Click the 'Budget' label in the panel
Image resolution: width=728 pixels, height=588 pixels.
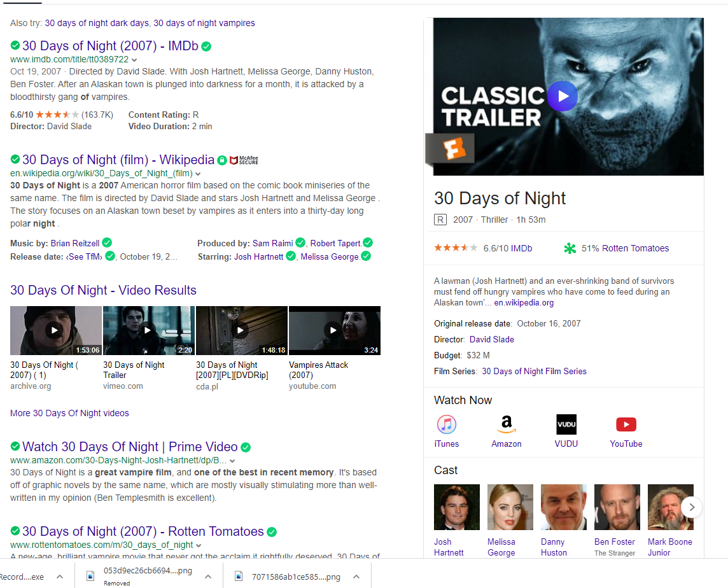point(448,356)
